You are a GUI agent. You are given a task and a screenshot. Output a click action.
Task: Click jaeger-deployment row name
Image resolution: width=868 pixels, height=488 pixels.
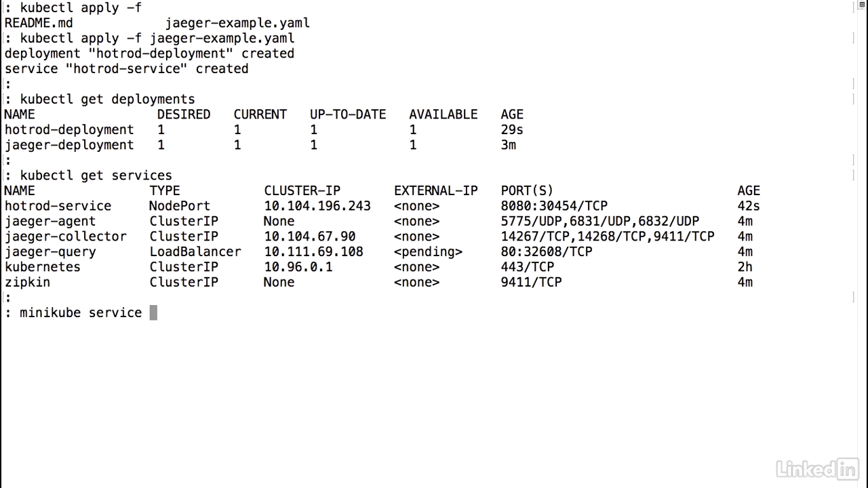[69, 145]
